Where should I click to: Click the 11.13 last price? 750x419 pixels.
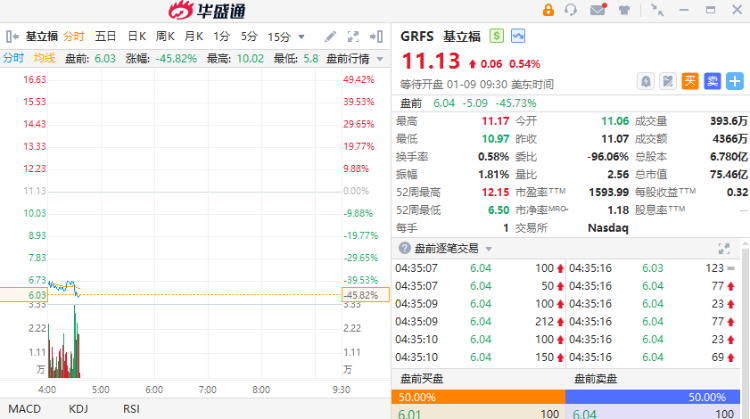431,61
